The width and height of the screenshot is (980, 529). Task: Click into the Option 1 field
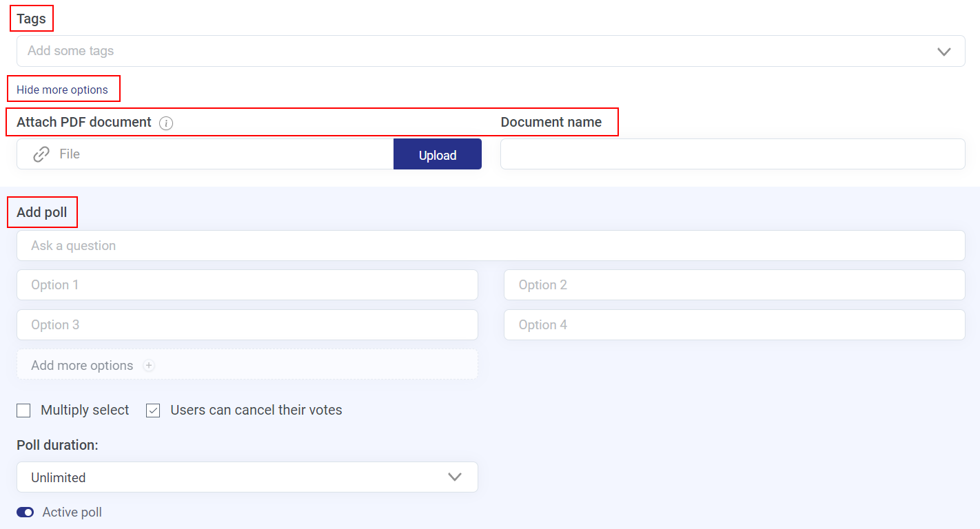pyautogui.click(x=247, y=285)
